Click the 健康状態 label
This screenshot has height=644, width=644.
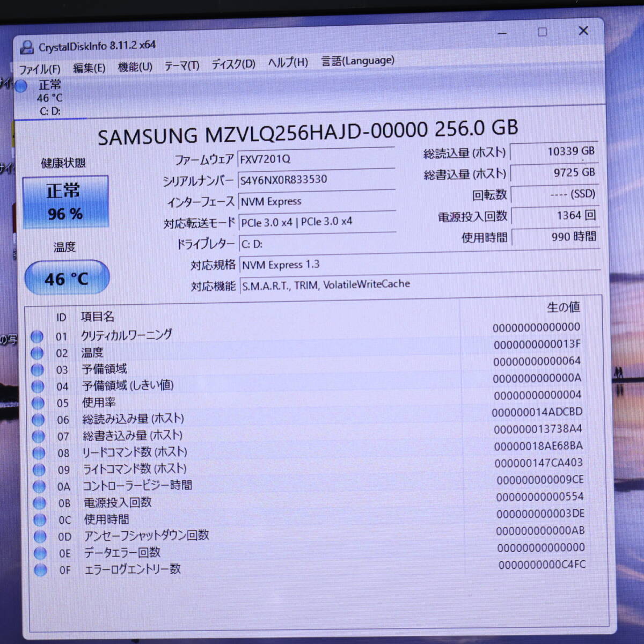click(63, 163)
